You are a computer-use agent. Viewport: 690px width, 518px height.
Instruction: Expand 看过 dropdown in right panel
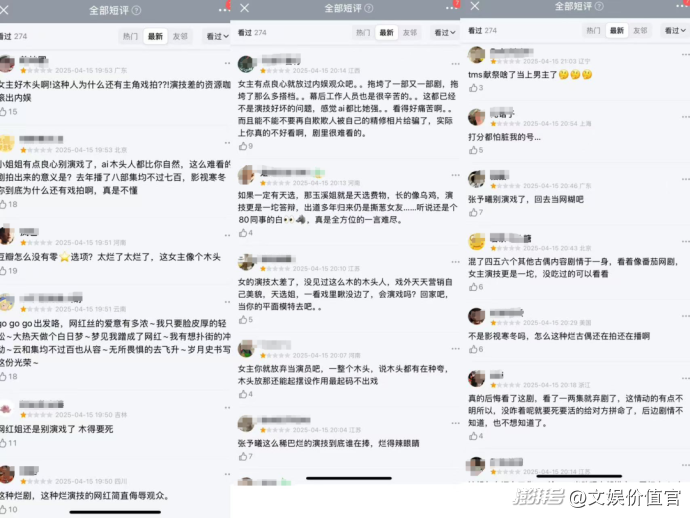click(x=675, y=30)
